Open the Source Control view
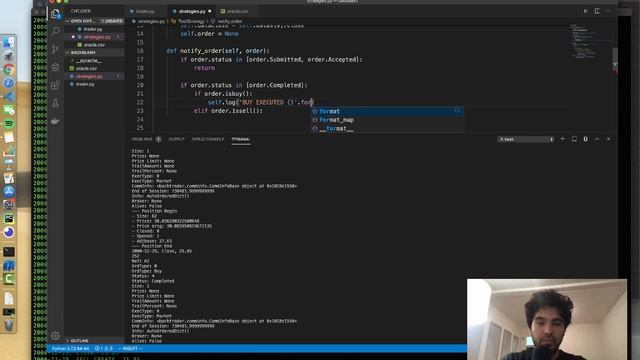This screenshot has height=360, width=640. coord(56,49)
